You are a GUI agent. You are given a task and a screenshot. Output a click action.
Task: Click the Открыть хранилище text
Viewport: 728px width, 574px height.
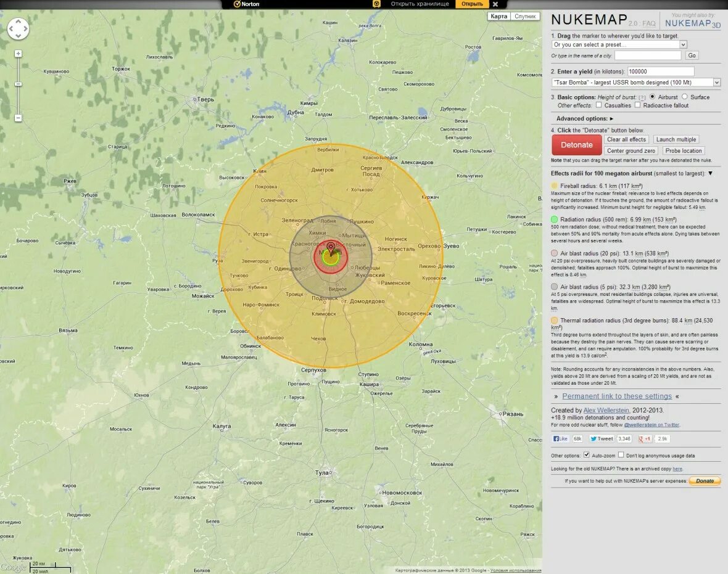coord(420,4)
